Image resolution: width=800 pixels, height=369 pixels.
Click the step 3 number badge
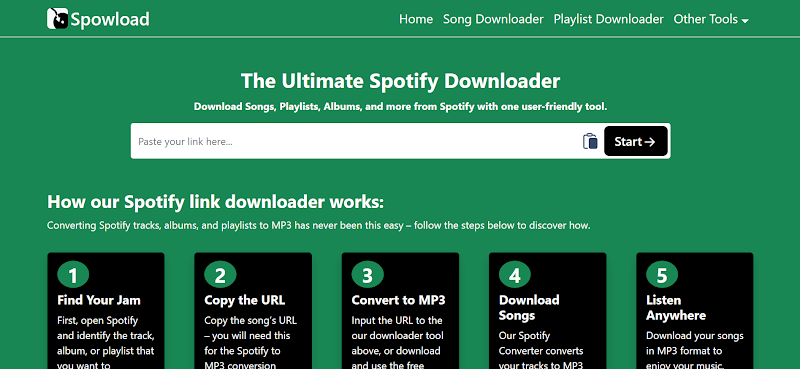pos(367,275)
